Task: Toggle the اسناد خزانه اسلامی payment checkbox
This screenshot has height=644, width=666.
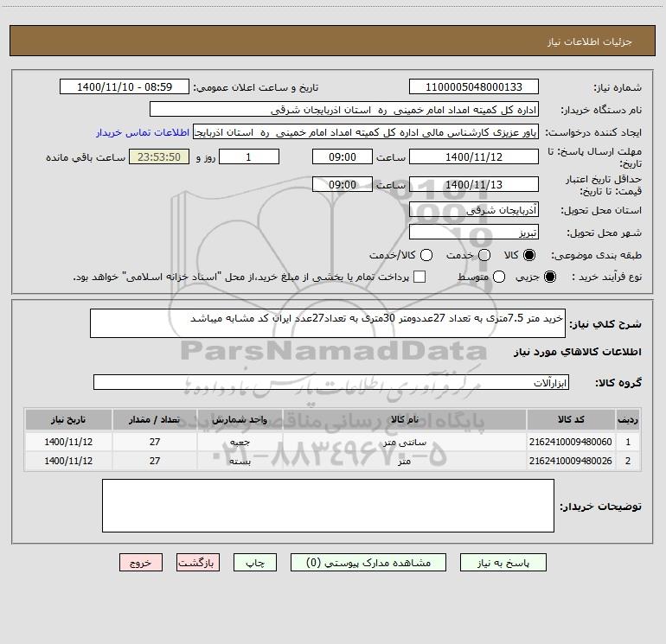Action: (419, 277)
